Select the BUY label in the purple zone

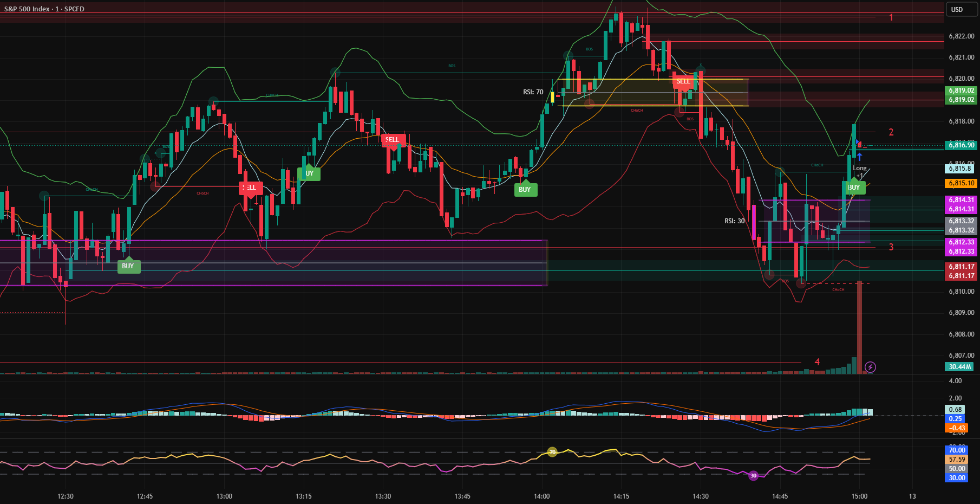(x=128, y=266)
